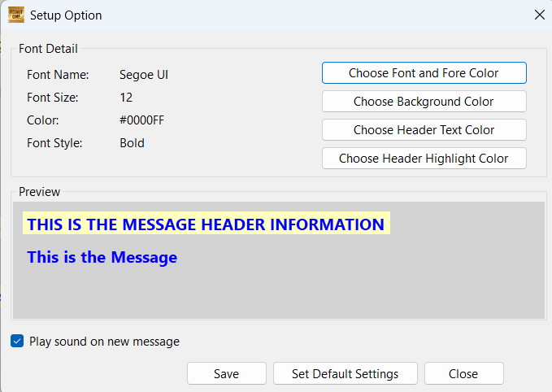Screen dimensions: 552x392
Task: Click the Font Detail group label
Action: (x=48, y=49)
